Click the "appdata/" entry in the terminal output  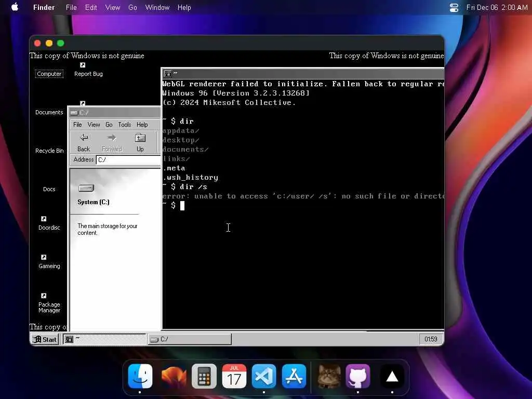coord(181,130)
